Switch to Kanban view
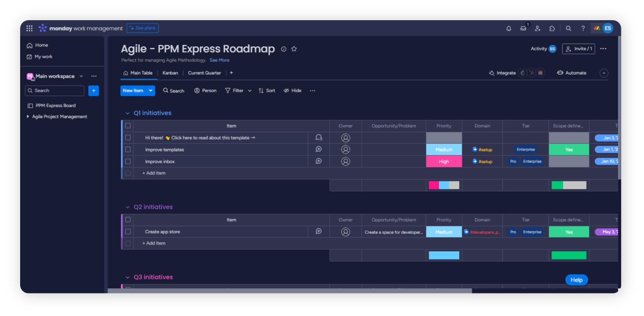The width and height of the screenshot is (644, 316). (x=170, y=73)
